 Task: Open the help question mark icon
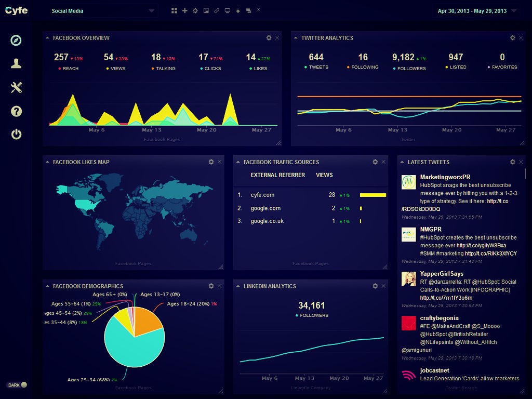click(16, 111)
